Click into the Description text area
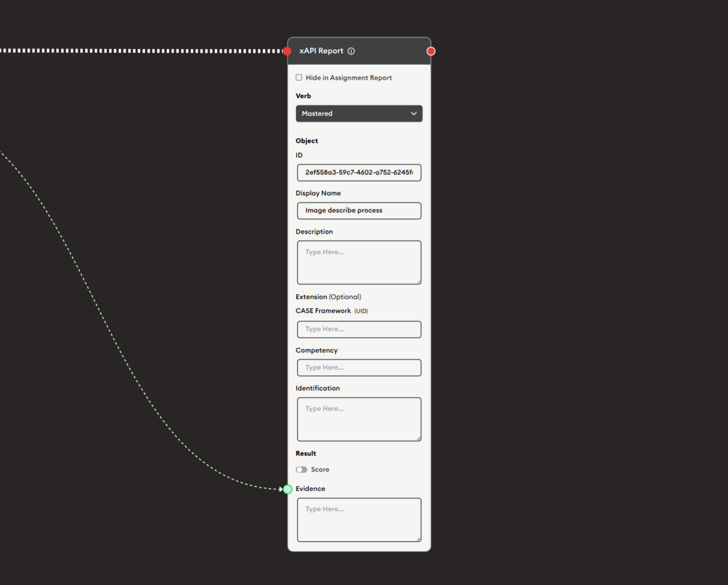728x585 pixels. click(x=359, y=263)
